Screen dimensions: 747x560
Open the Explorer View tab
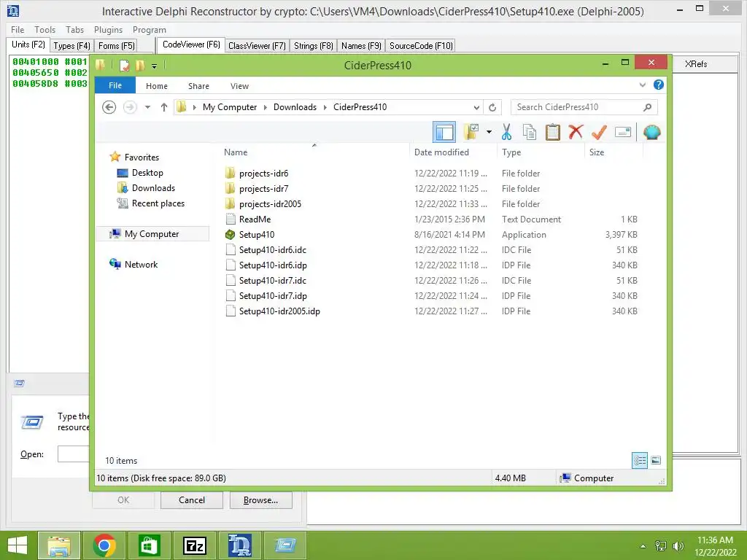coord(239,86)
